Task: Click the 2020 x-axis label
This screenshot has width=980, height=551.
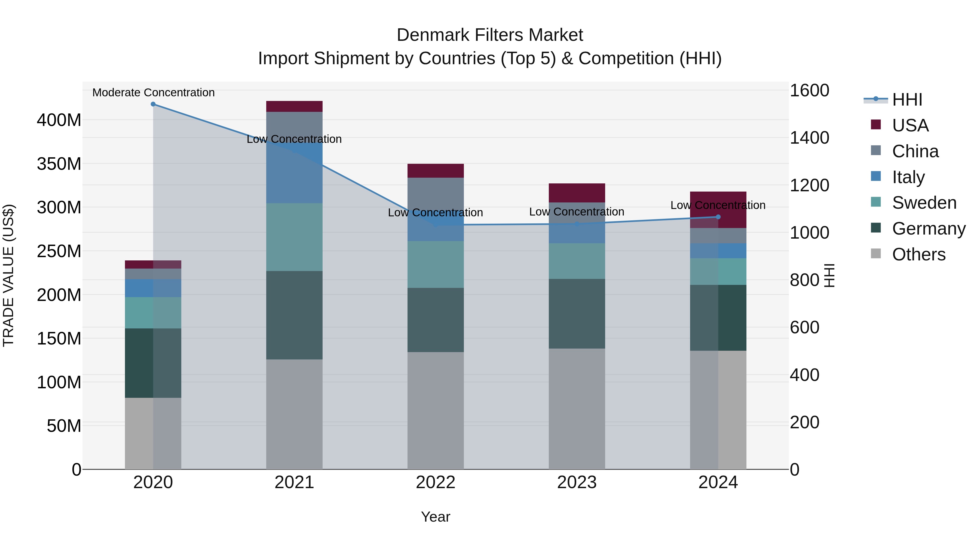Action: pos(153,482)
